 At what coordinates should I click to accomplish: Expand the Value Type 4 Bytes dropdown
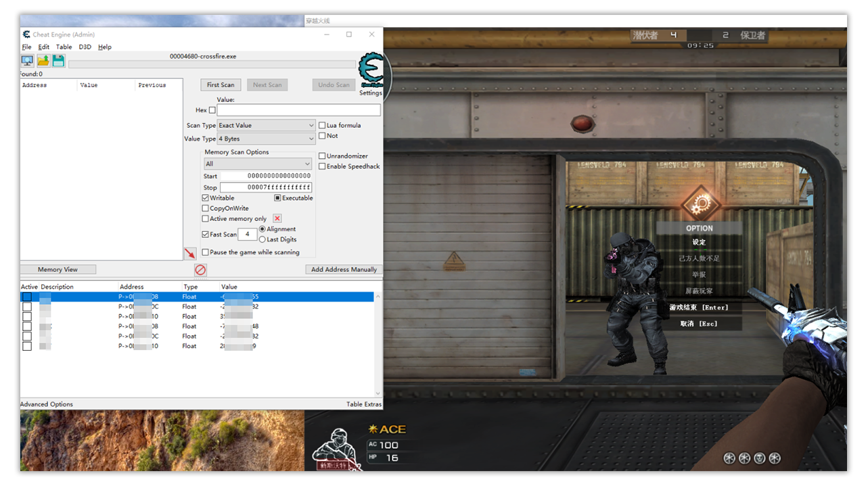pyautogui.click(x=266, y=139)
